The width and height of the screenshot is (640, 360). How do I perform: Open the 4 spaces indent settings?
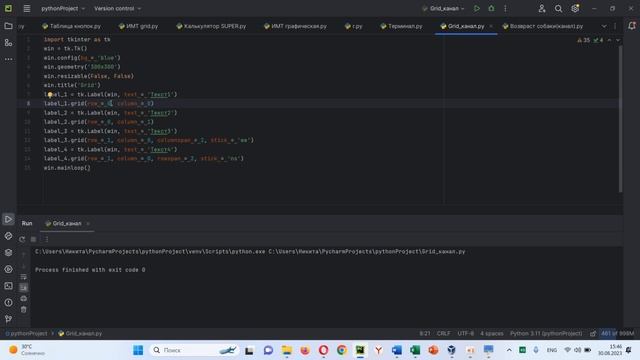492,333
